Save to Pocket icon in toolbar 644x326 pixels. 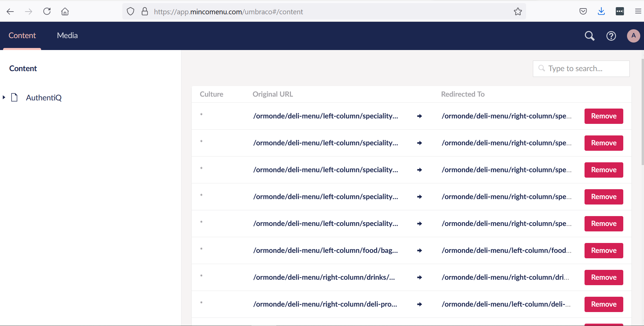pyautogui.click(x=583, y=12)
